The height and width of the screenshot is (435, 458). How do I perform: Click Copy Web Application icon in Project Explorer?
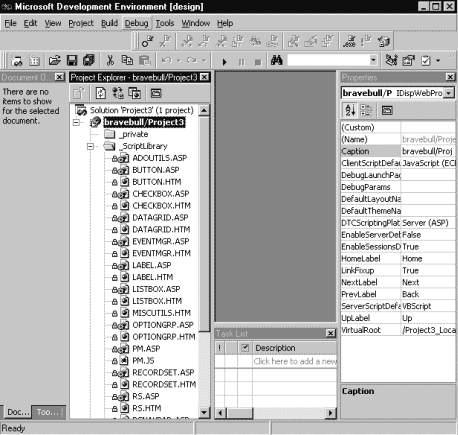(135, 93)
